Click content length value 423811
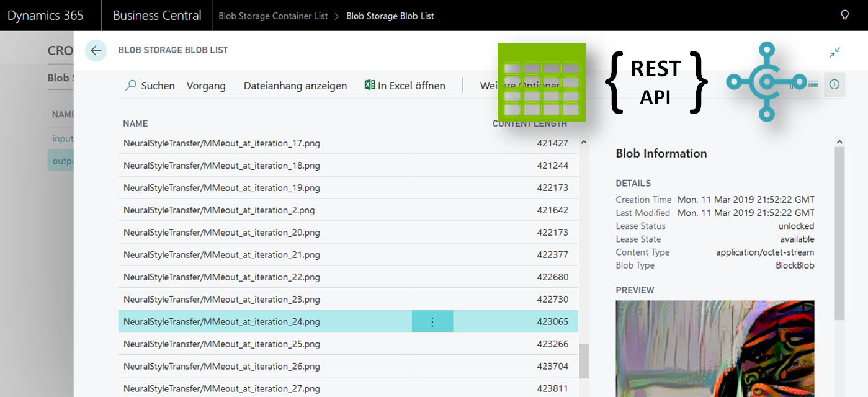The height and width of the screenshot is (397, 868). pos(553,389)
